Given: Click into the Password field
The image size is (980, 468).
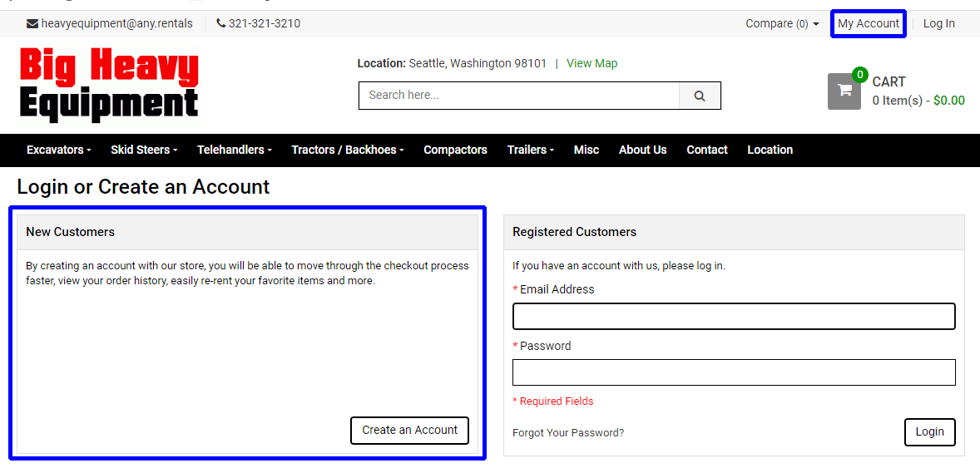Looking at the screenshot, I should coord(734,372).
